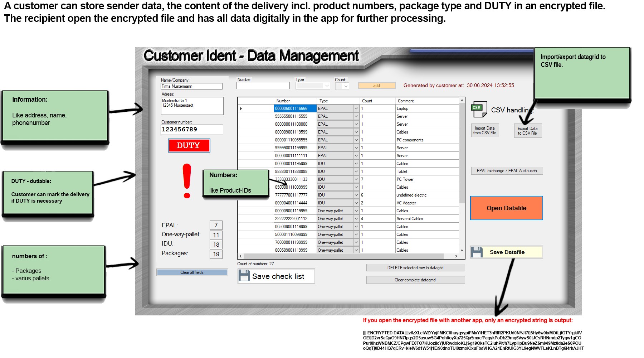Click the row selector arrow in first row
The height and width of the screenshot is (358, 644).
coord(241,108)
